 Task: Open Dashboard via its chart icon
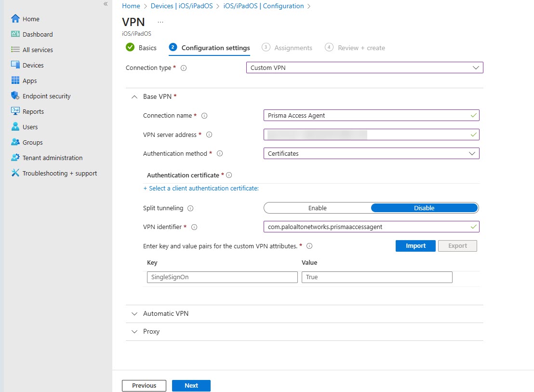(x=15, y=34)
